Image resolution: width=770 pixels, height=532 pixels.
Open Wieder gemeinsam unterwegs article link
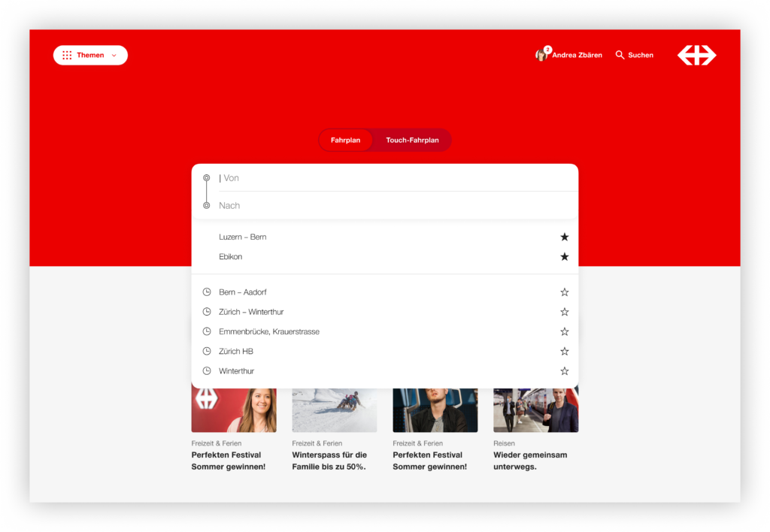pos(530,461)
